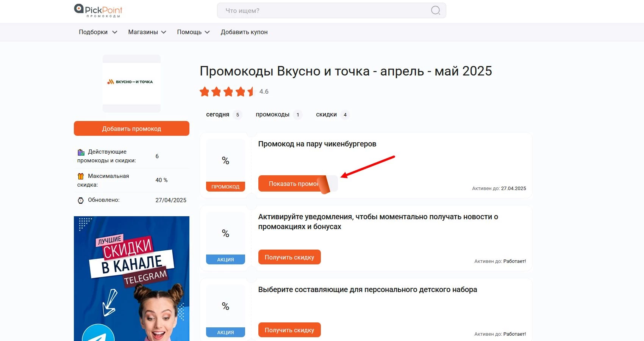Click the percent icon on the notifications АКЦИЯ card

(225, 234)
